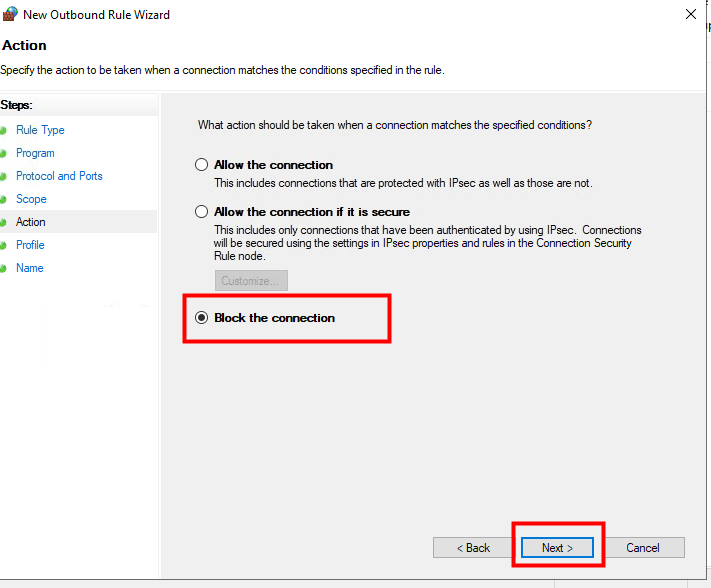Close the New Outbound Rule Wizard window
The image size is (711, 588).
690,15
